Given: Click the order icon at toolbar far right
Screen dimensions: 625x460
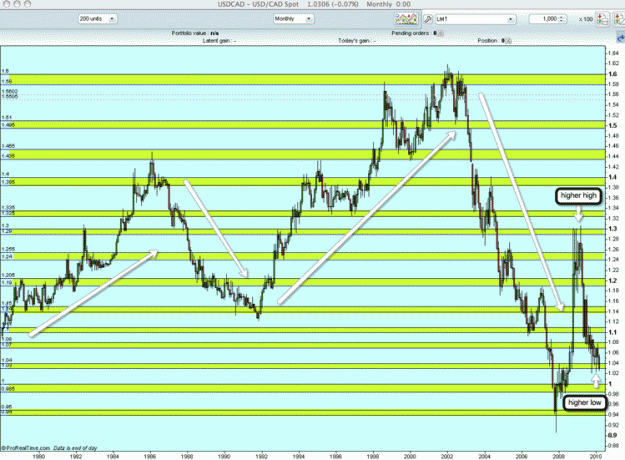Looking at the screenshot, I should click(619, 19).
